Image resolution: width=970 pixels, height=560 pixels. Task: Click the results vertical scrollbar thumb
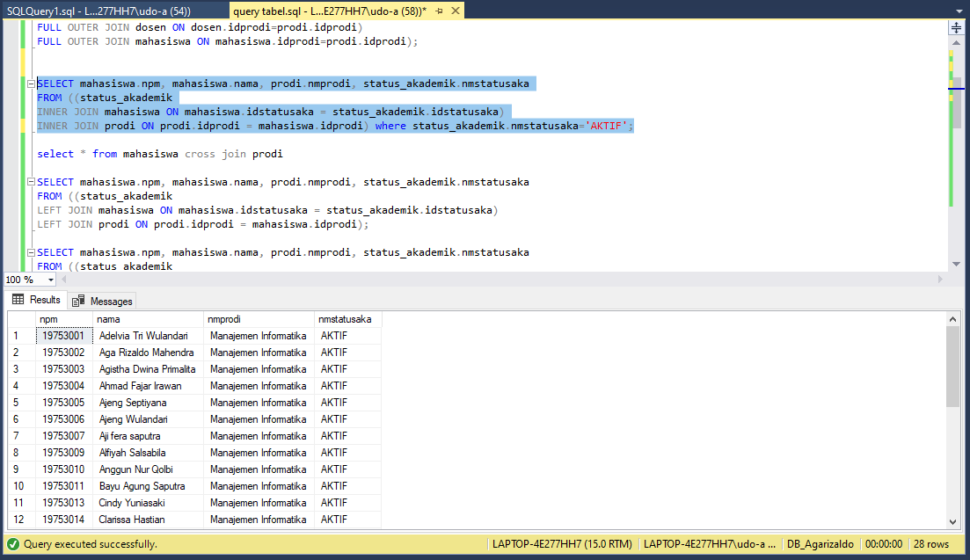pyautogui.click(x=952, y=367)
